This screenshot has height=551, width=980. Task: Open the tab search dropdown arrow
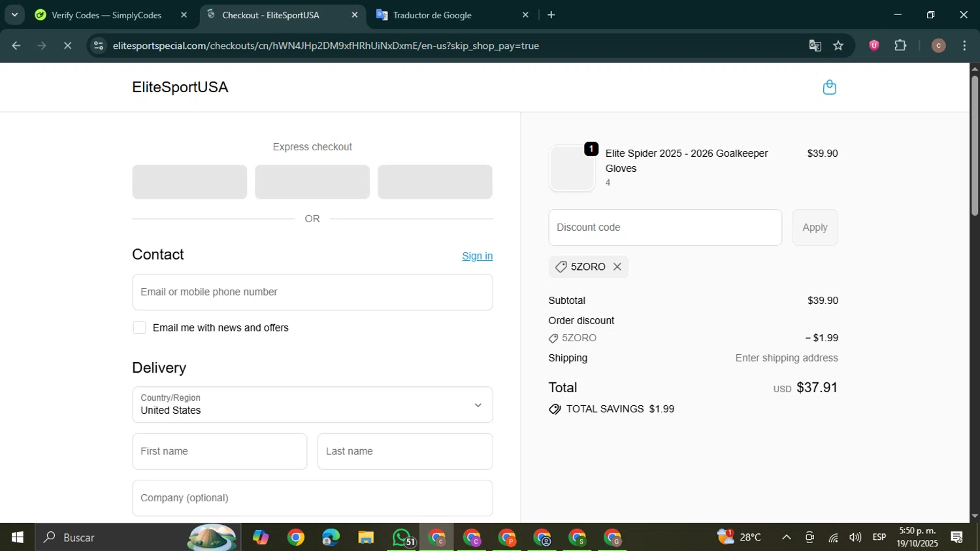[x=14, y=15]
